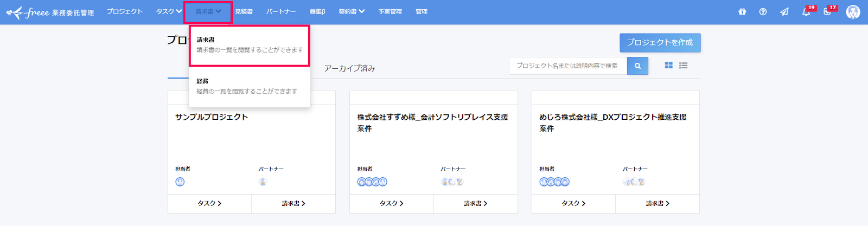Switch to grid card view
Viewport: 868px width, 226px height.
pos(668,65)
